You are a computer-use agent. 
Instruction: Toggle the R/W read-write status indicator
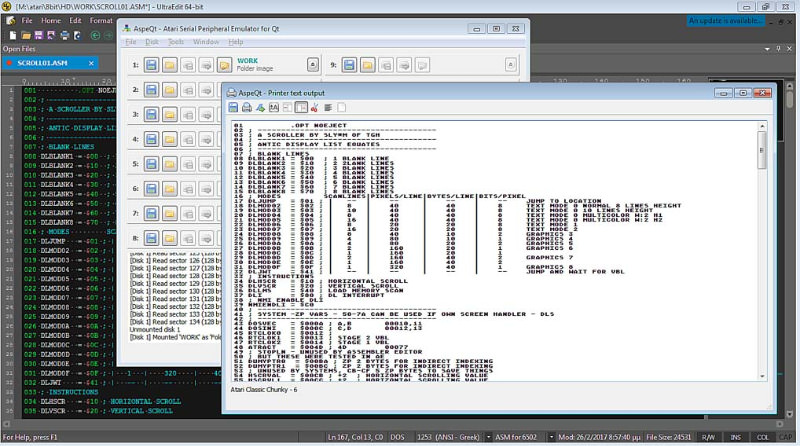[708, 437]
